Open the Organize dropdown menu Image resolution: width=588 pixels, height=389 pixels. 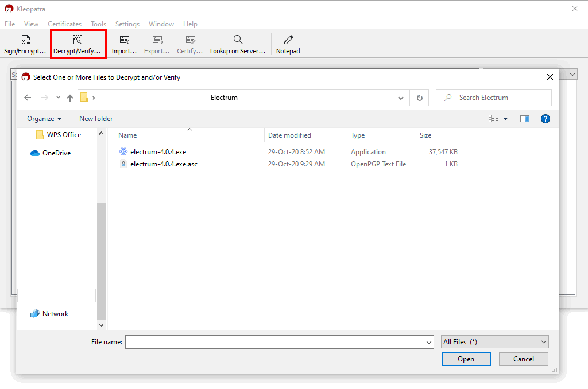click(x=44, y=119)
